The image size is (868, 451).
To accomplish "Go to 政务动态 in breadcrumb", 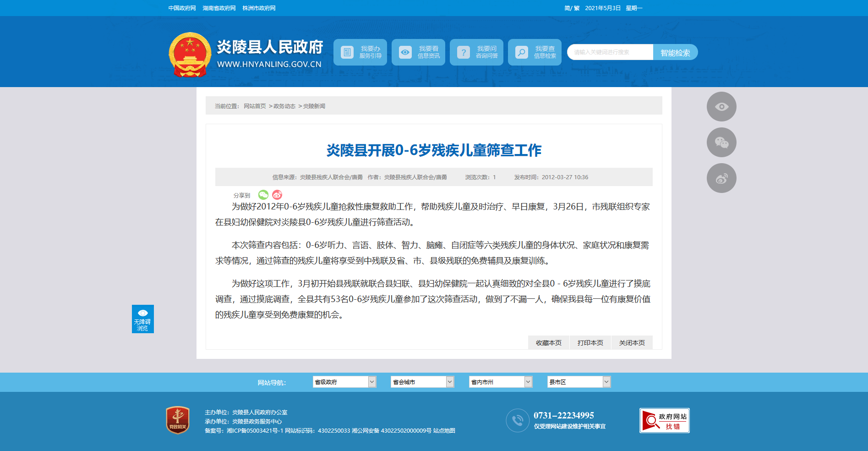I will tap(284, 106).
